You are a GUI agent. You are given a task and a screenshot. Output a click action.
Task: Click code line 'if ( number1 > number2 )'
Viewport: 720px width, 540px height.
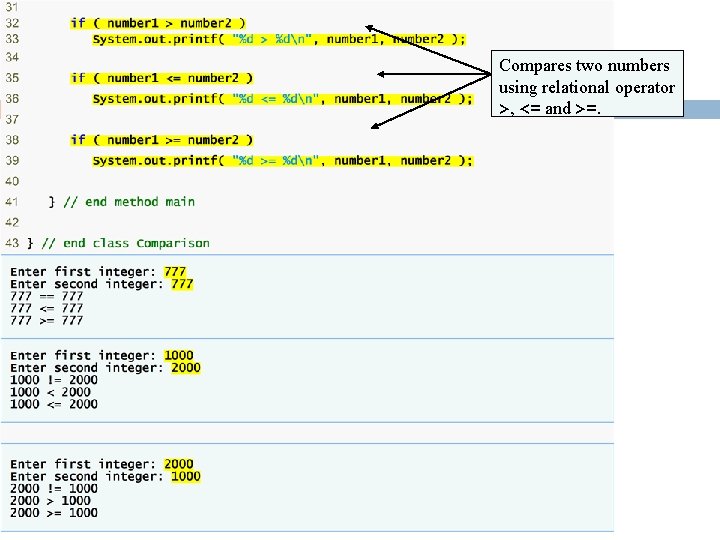point(158,23)
